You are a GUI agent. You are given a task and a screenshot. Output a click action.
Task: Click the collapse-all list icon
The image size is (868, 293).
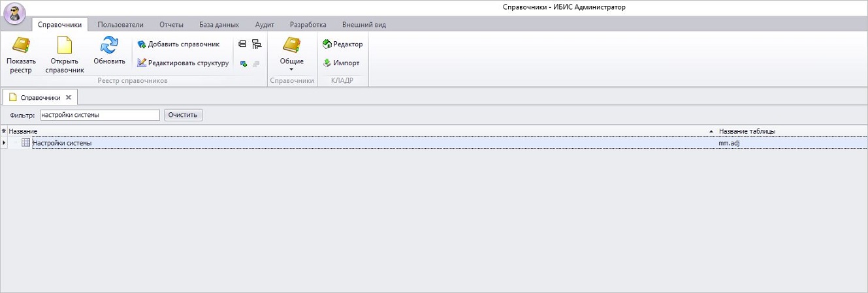[243, 44]
